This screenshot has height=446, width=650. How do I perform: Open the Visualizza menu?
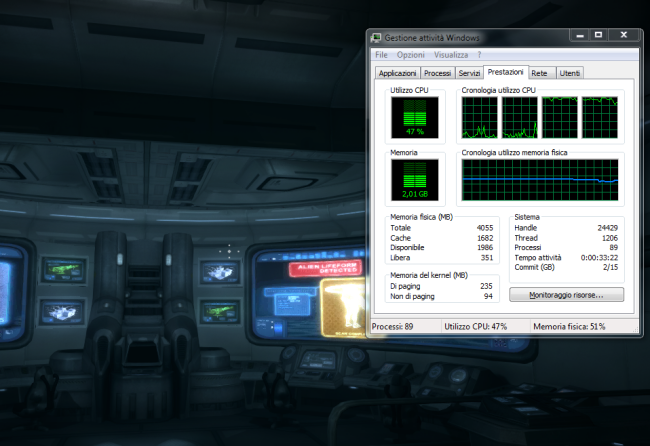(451, 55)
